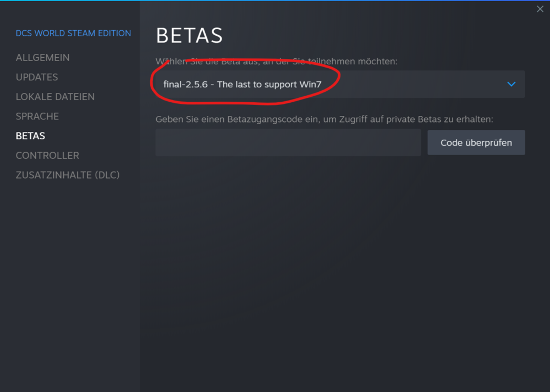Viewport: 550px width, 392px height.
Task: Open the LOKALE DATEIEN section
Action: pos(55,97)
